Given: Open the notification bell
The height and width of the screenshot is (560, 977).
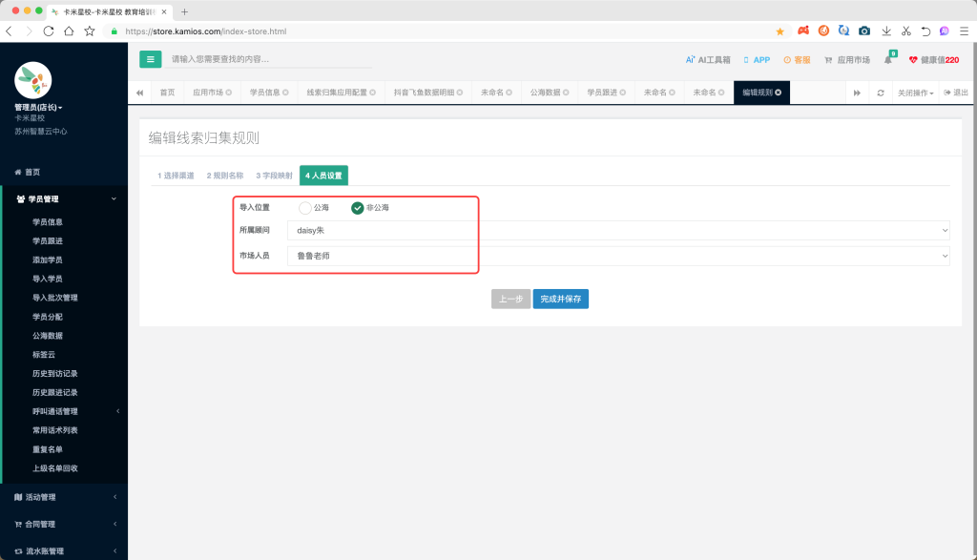Looking at the screenshot, I should click(x=888, y=60).
